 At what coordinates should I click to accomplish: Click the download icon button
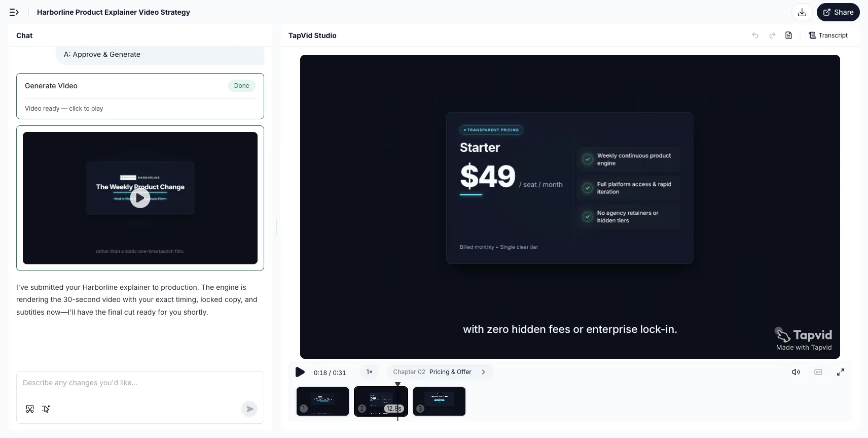[x=802, y=12]
